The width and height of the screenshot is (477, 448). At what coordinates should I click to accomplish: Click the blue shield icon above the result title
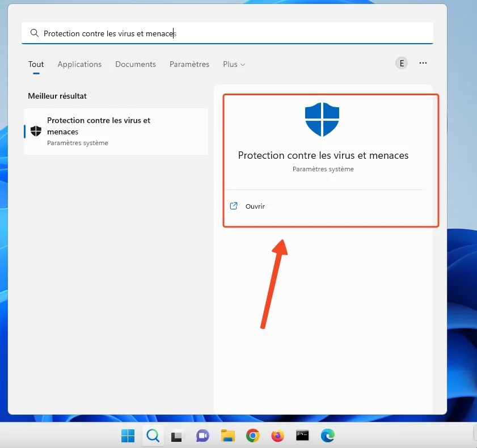322,119
